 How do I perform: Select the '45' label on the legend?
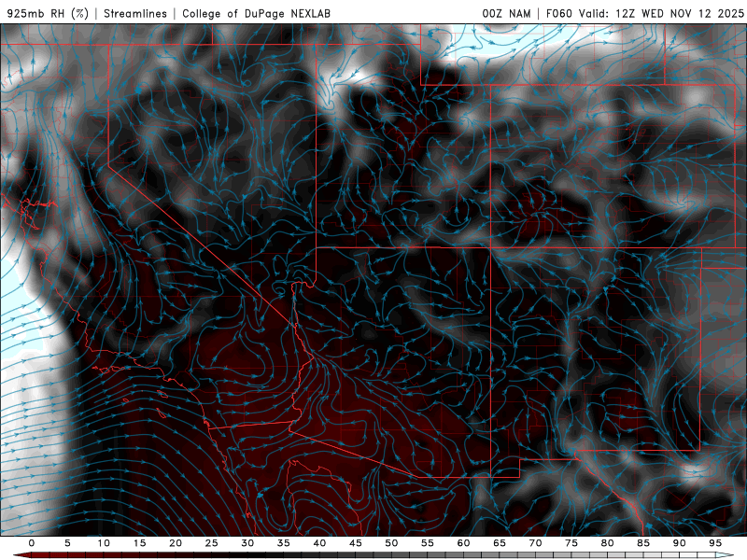click(356, 543)
